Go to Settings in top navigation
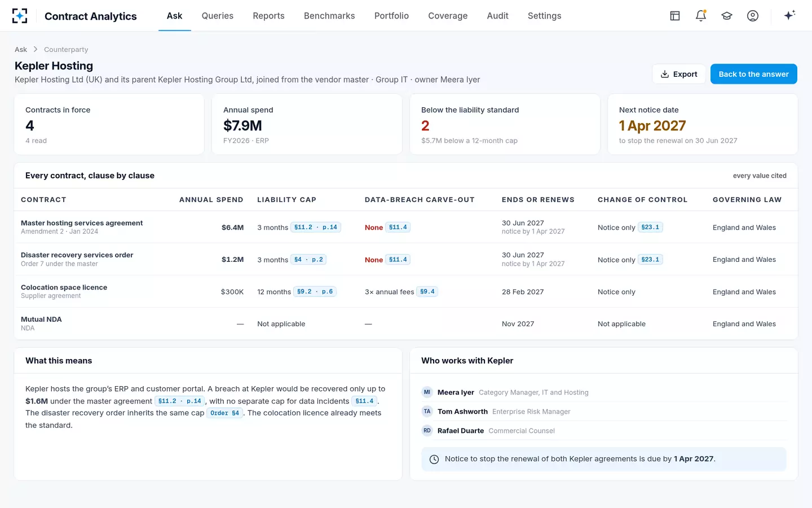This screenshot has height=508, width=812. [544, 16]
